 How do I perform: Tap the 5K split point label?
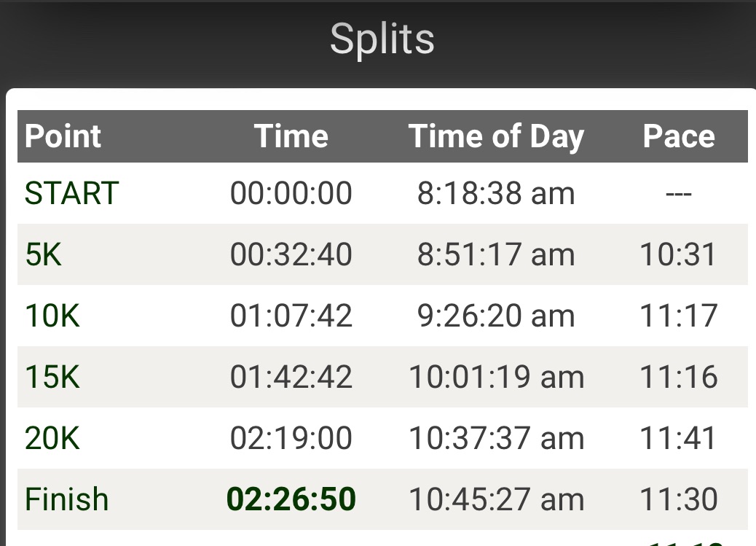44,254
